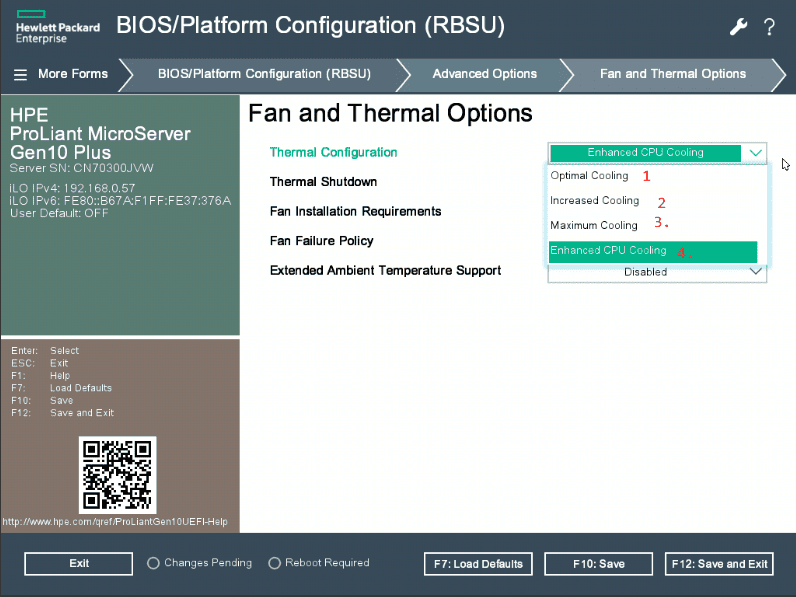Go to Advanced Options breadcrumb
Viewport: 796px width, 597px height.
(x=485, y=74)
